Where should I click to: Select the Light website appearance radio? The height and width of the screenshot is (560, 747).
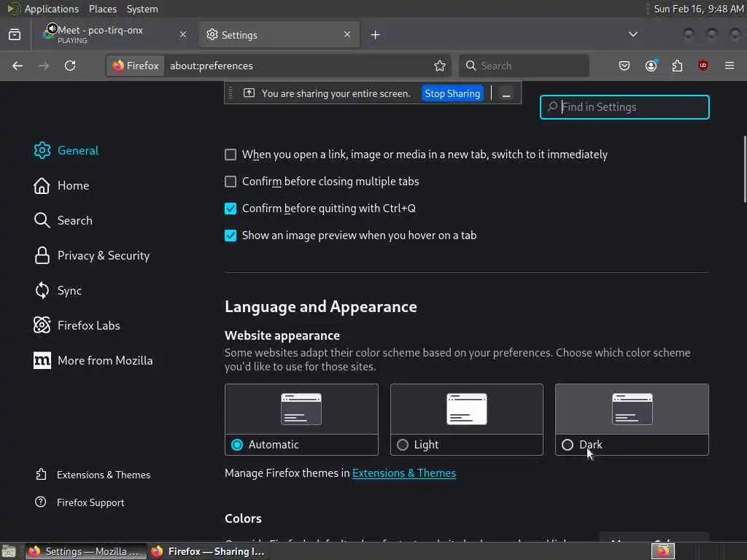coord(403,445)
